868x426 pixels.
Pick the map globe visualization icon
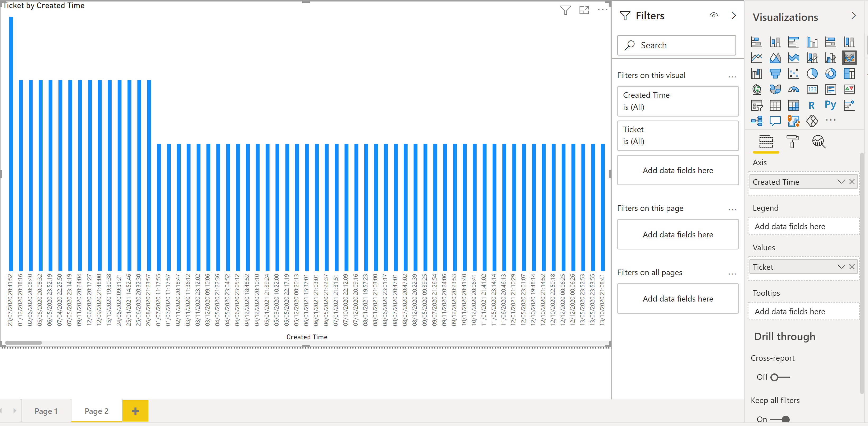click(x=756, y=90)
